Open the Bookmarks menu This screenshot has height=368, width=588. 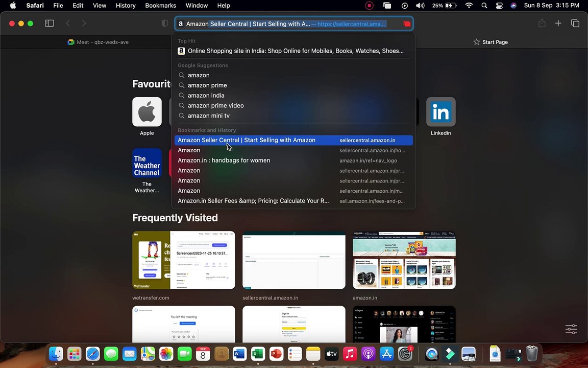[x=160, y=5]
